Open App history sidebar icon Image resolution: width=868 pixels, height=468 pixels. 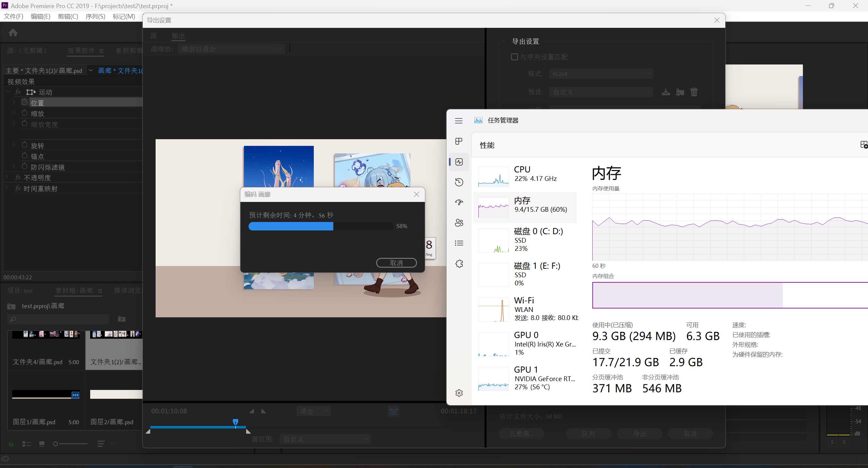[x=459, y=182]
